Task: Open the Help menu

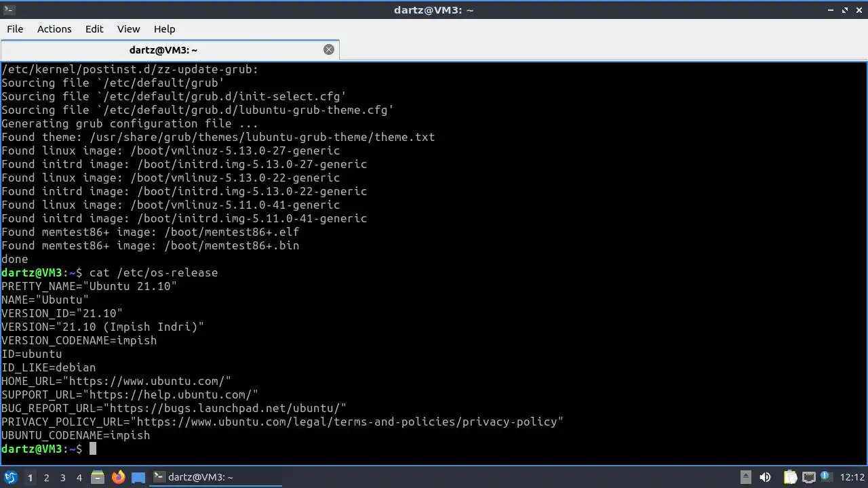Action: click(164, 29)
